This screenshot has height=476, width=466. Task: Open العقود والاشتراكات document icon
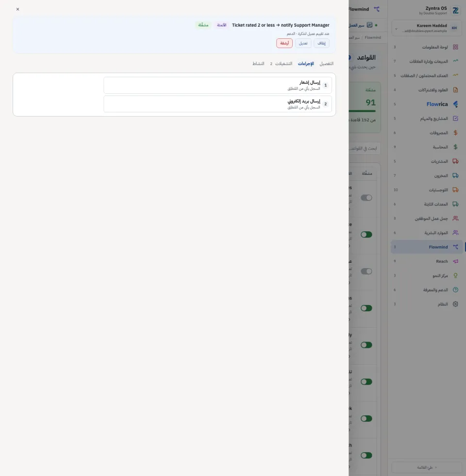[x=455, y=90]
